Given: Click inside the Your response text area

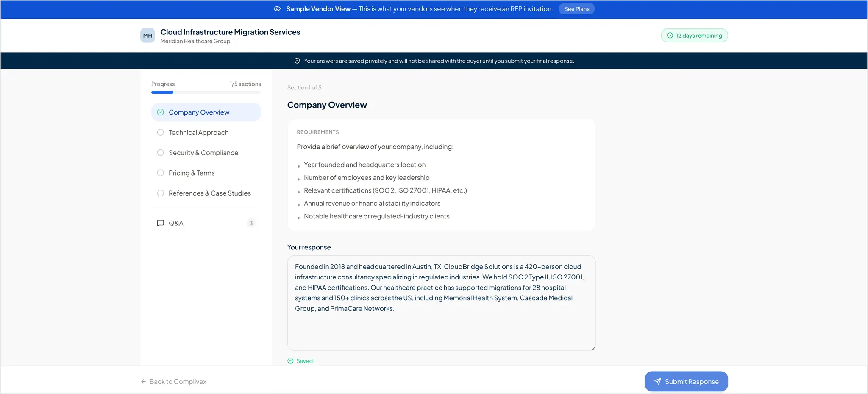Looking at the screenshot, I should pos(441,303).
